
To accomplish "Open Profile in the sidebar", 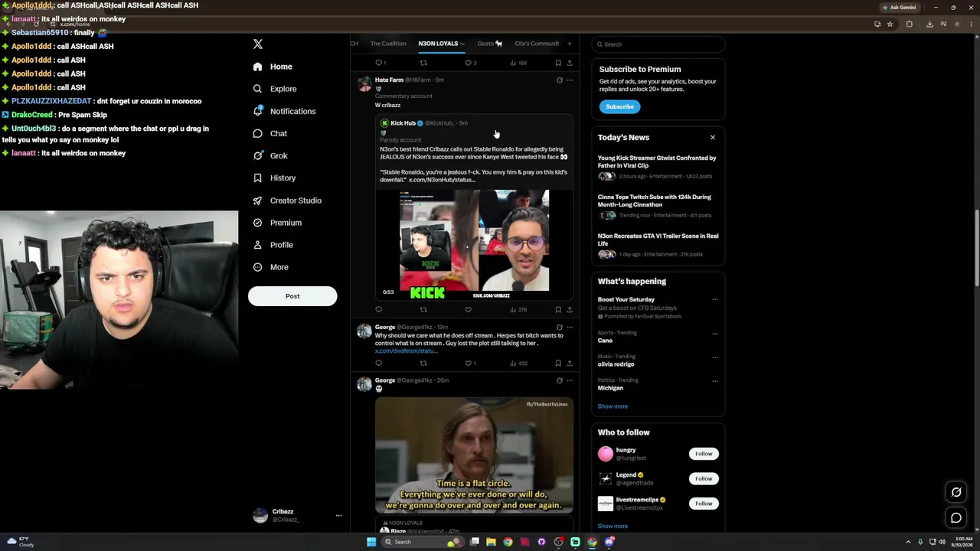I will pyautogui.click(x=273, y=245).
